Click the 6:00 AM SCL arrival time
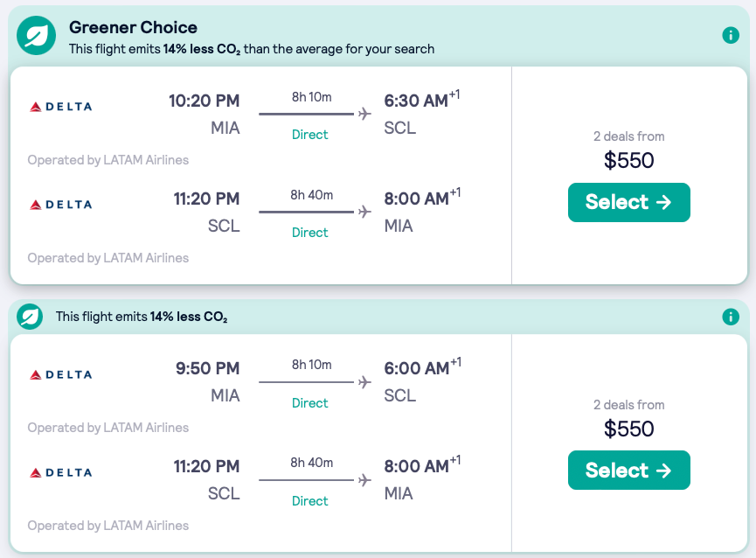 [x=417, y=369]
